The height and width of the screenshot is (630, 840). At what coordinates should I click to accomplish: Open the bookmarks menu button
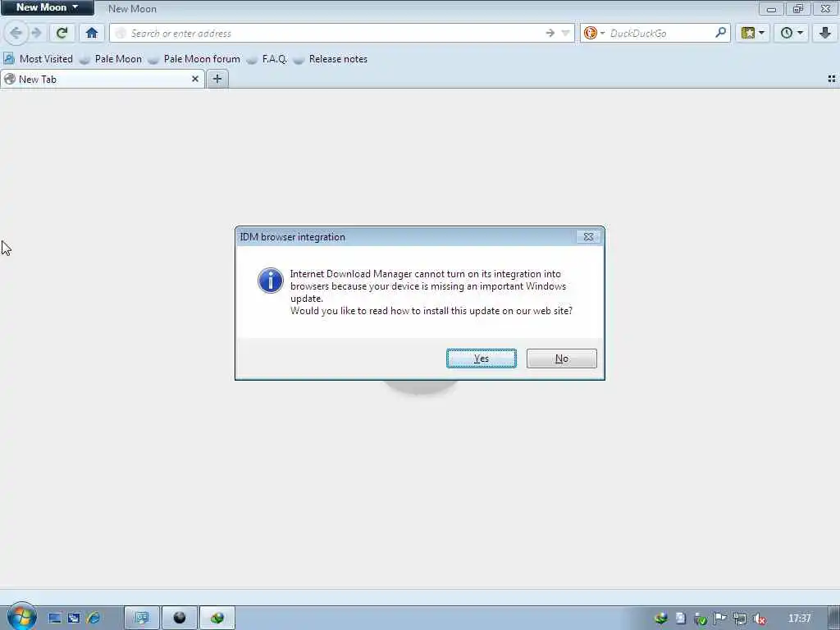click(753, 33)
